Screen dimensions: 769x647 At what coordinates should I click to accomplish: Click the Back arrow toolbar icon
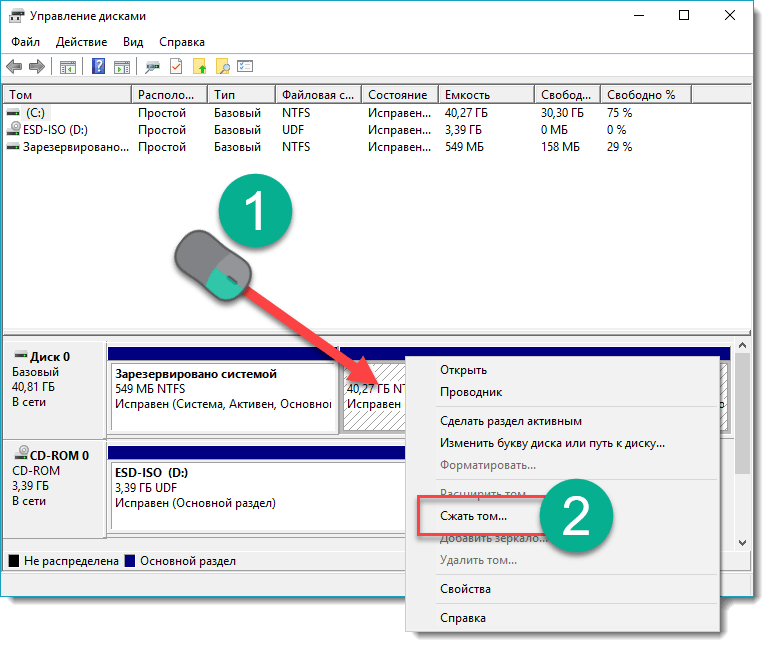(14, 66)
